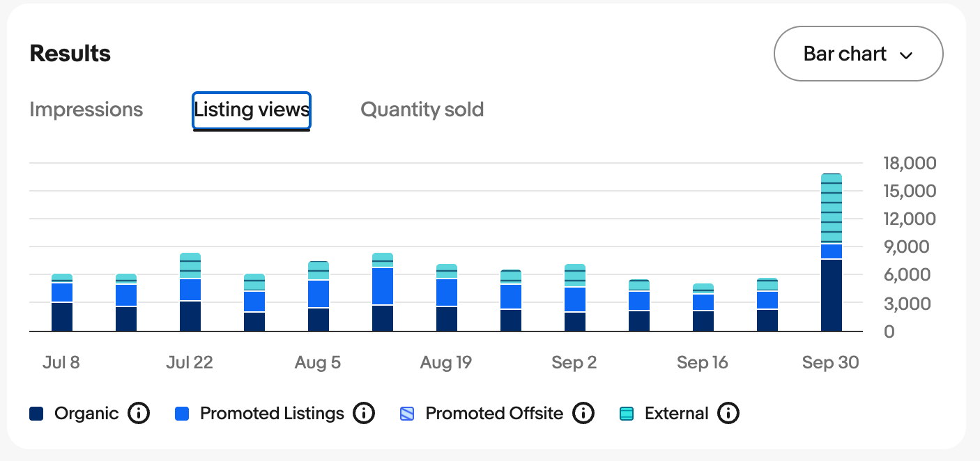Viewport: 980px width, 461px height.
Task: Click the striped Promoted Offsite legend swatch
Action: pos(407,414)
